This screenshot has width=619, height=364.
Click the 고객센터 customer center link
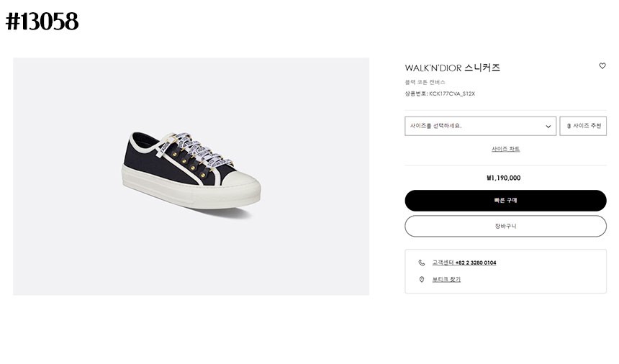coord(443,263)
